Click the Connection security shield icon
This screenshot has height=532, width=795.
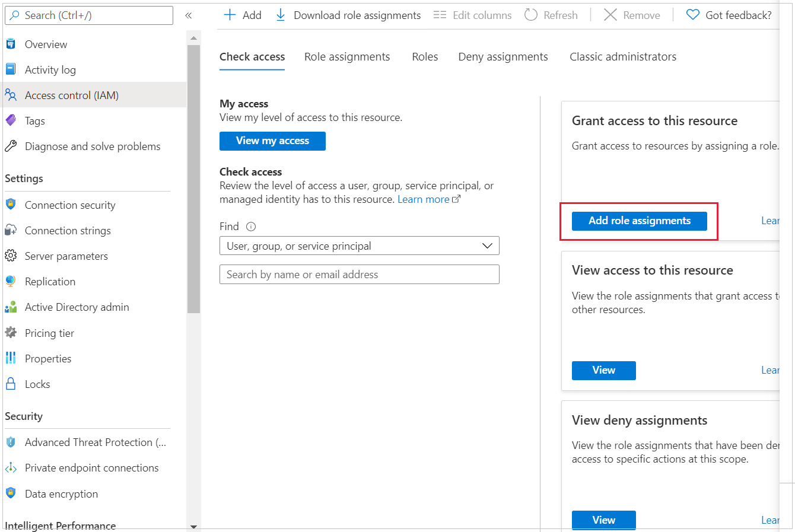pos(11,205)
